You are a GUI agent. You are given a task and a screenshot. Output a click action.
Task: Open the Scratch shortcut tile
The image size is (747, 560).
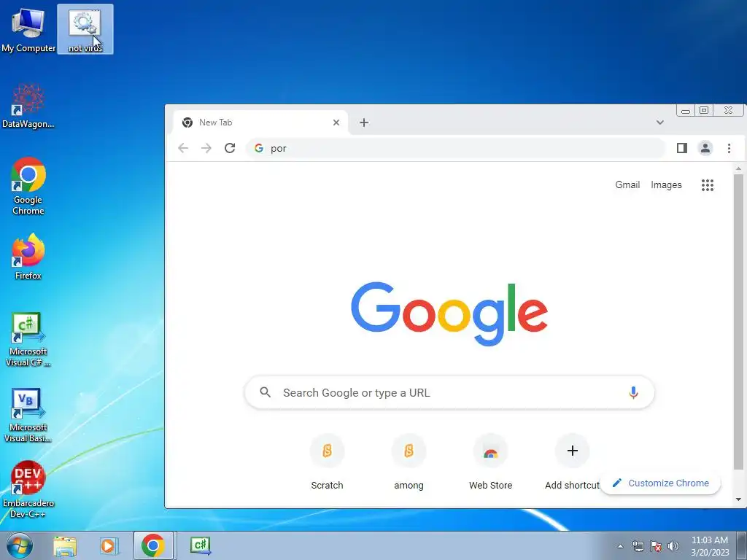[x=327, y=462]
